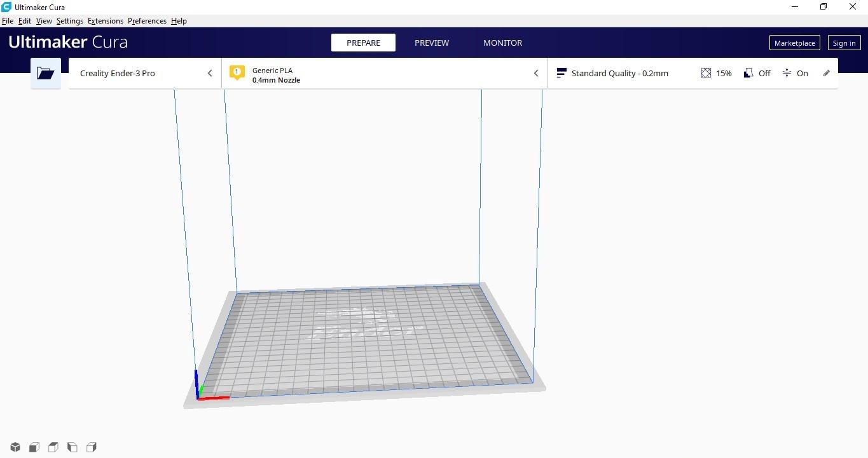Minimize the Ultimaker Cura window
868x458 pixels.
(794, 7)
